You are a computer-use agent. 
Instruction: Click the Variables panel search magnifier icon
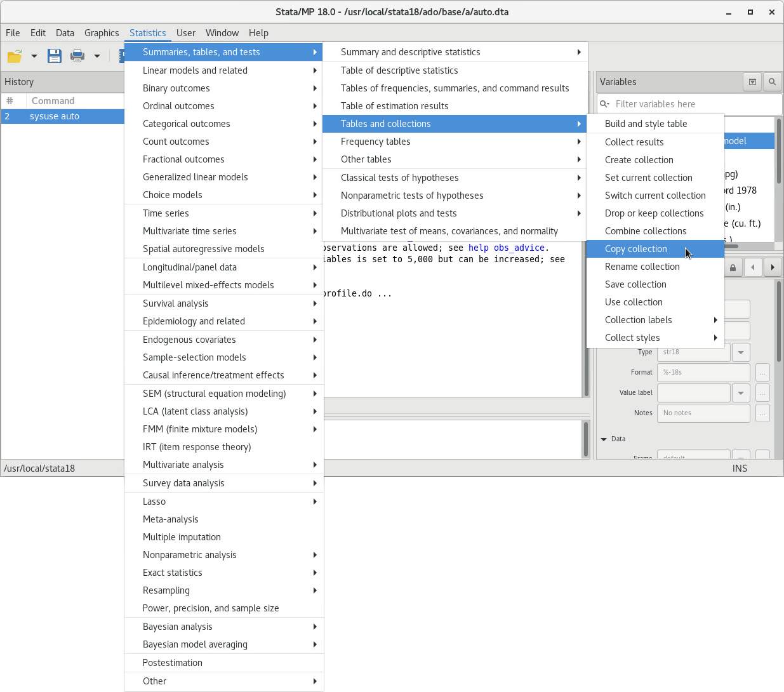pyautogui.click(x=772, y=82)
